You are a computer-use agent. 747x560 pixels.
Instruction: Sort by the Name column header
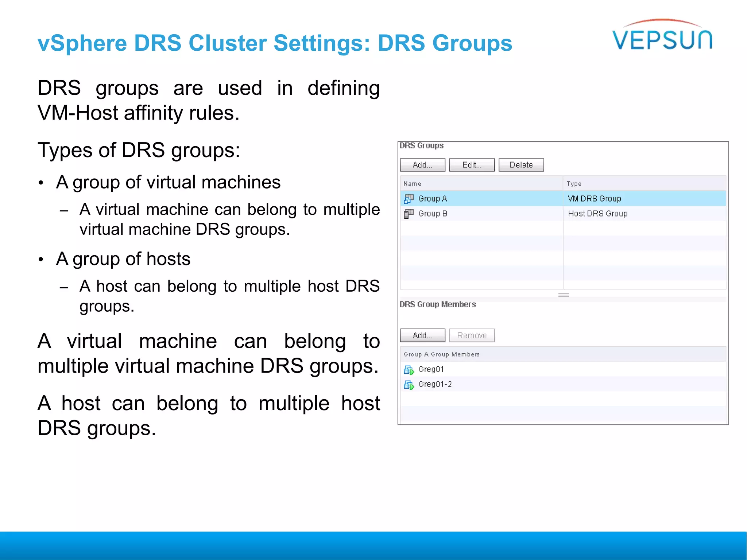click(x=481, y=183)
